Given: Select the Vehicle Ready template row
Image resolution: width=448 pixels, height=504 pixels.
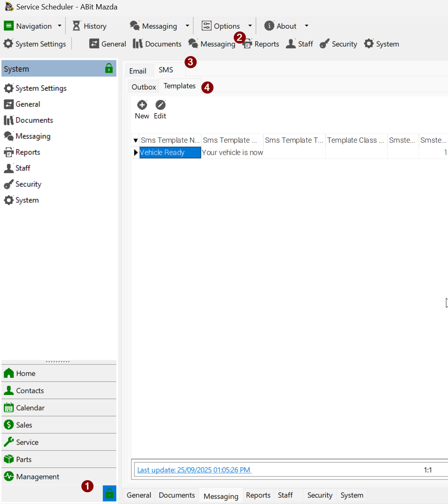Looking at the screenshot, I should (170, 152).
